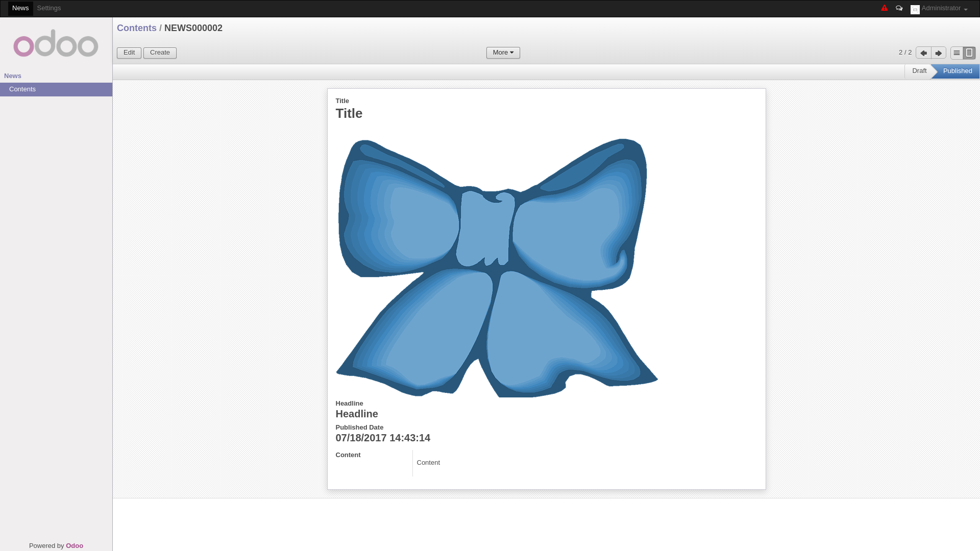Switch to form view icon

(969, 53)
